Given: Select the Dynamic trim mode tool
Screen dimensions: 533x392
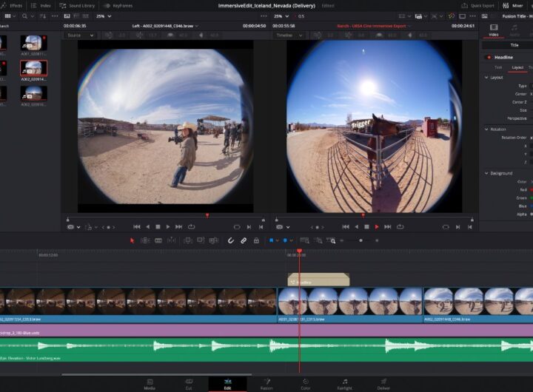Looking at the screenshot, I should point(158,240).
